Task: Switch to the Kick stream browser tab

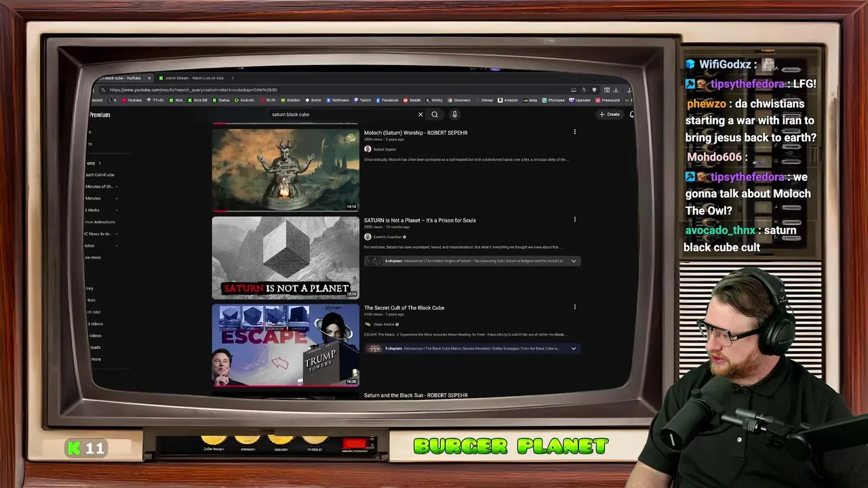Action: (191, 78)
